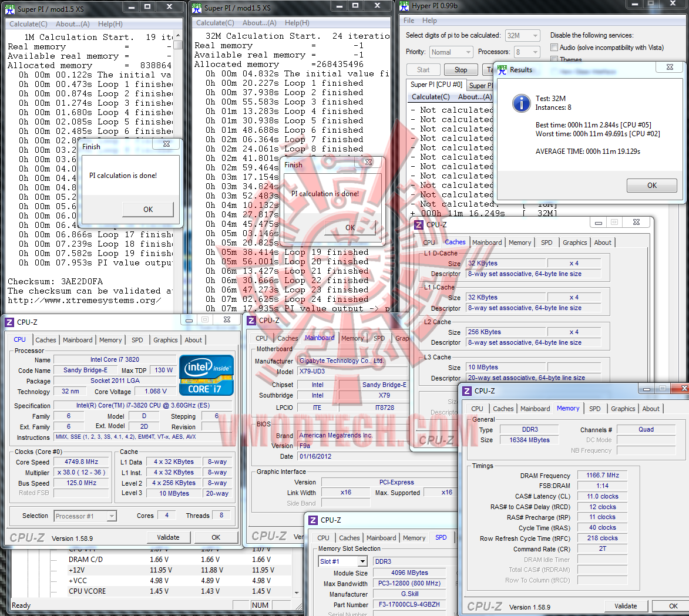Close the 32M Finish dialog with X
The width and height of the screenshot is (689, 616).
pos(369,162)
